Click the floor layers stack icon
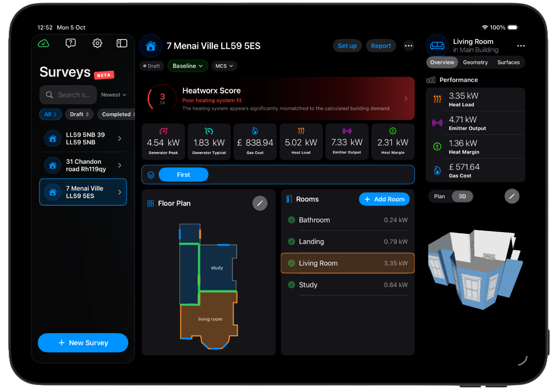This screenshot has width=556, height=392. point(151,175)
